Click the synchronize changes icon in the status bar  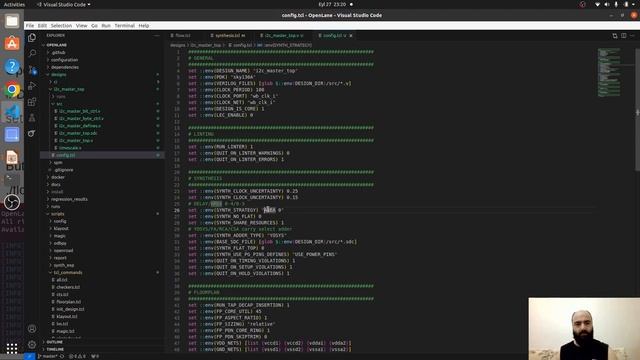click(62, 356)
